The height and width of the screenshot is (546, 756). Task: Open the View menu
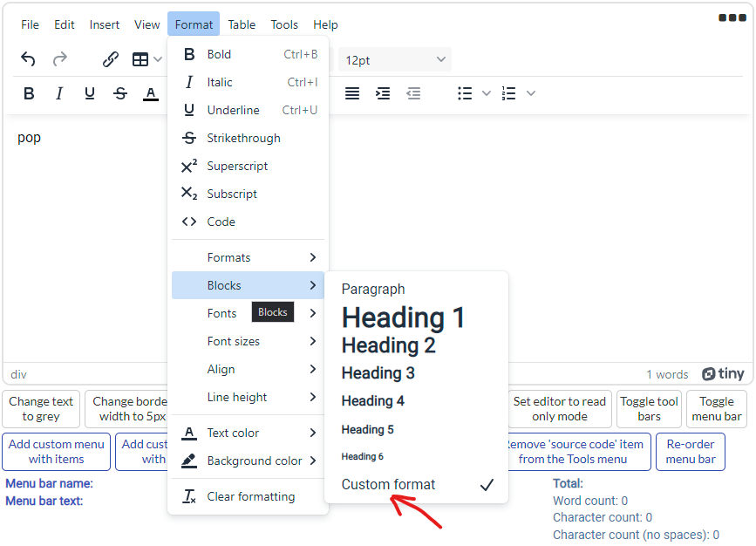click(x=147, y=24)
